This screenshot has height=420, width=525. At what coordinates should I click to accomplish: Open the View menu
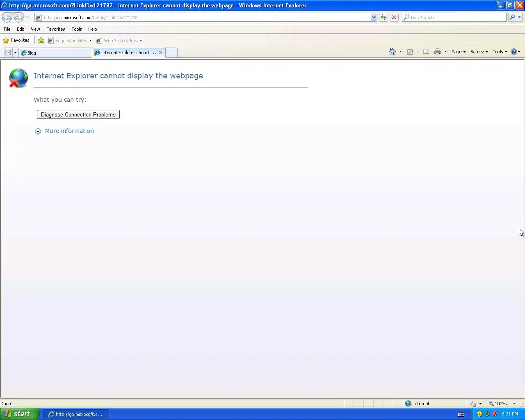pyautogui.click(x=35, y=29)
